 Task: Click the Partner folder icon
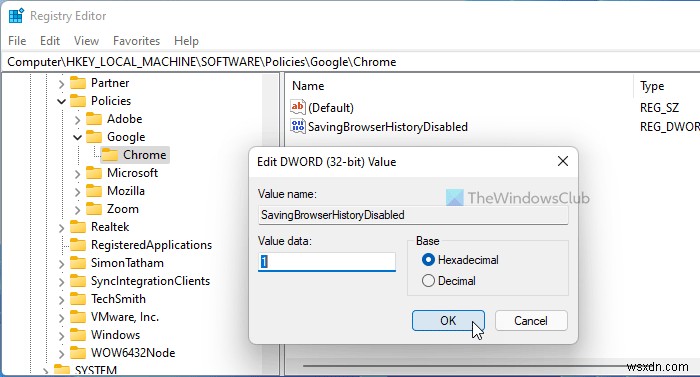(x=78, y=83)
